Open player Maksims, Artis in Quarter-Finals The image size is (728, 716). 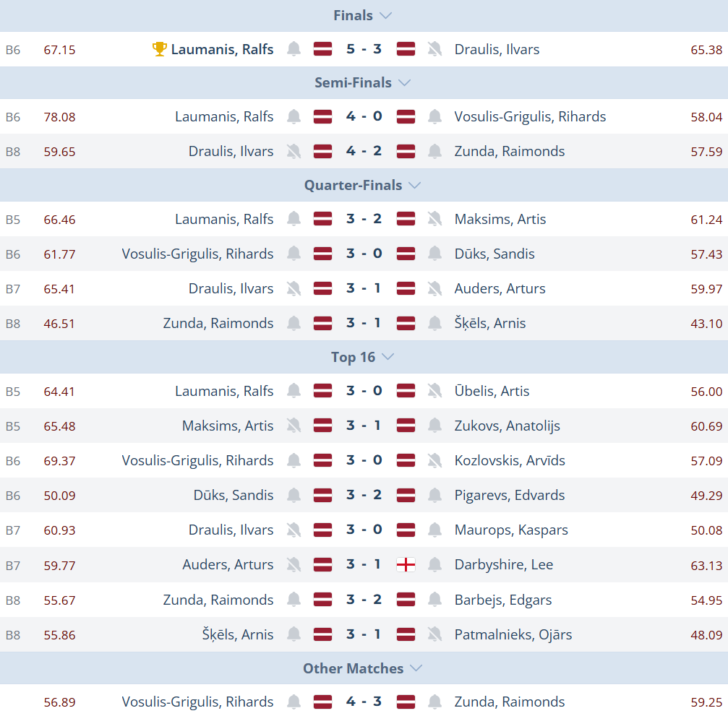500,219
